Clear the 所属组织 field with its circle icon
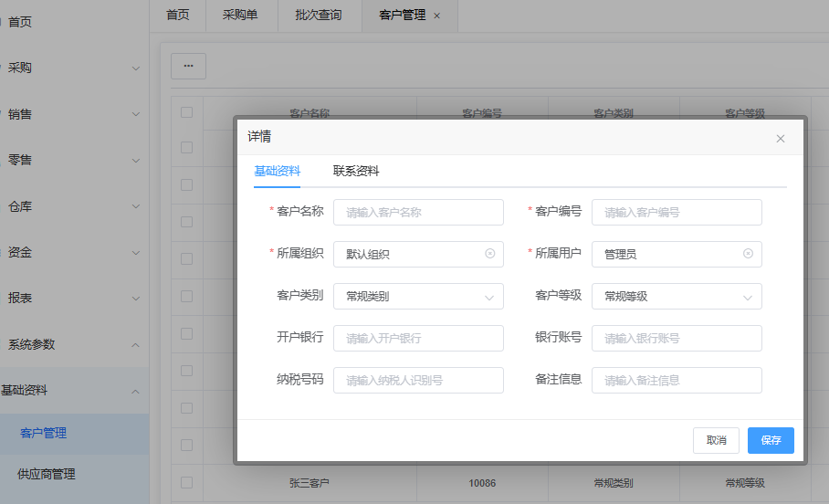Screen dimensions: 829x504 pyautogui.click(x=489, y=254)
